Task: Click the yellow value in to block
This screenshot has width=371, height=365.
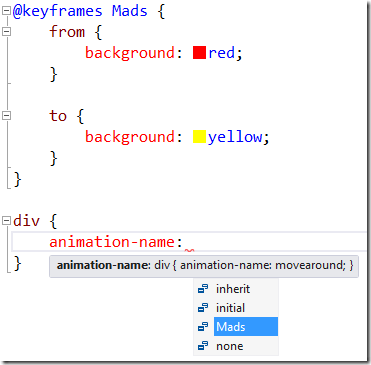Action: coord(235,137)
